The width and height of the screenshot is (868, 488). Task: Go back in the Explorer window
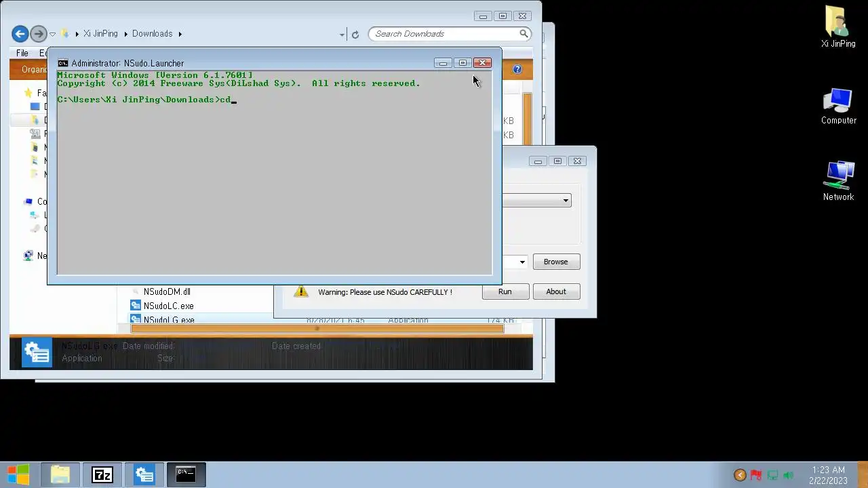click(20, 33)
